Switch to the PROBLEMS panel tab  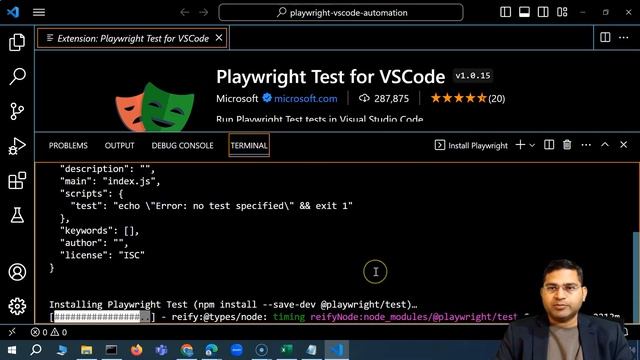click(68, 145)
